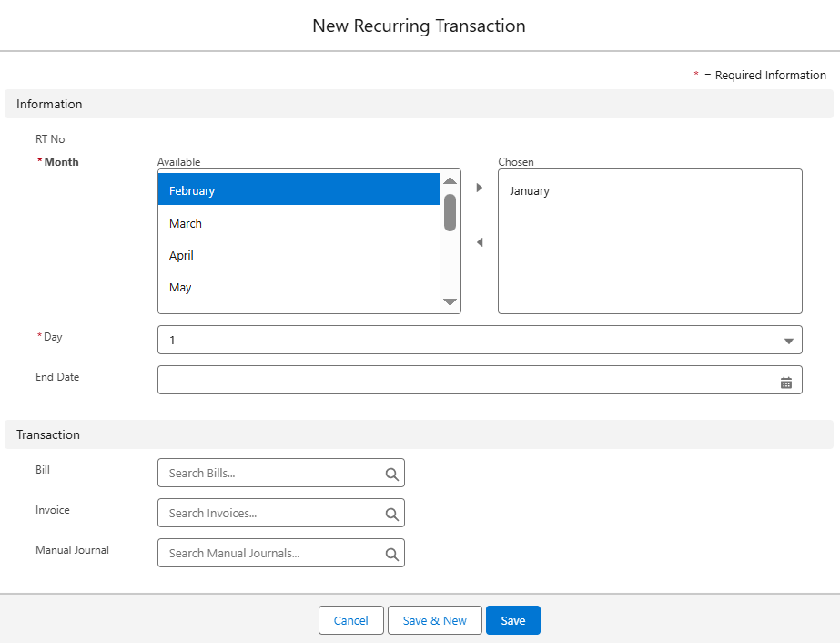Open the End Date calendar picker icon
Image resolution: width=840 pixels, height=643 pixels.
(x=786, y=383)
